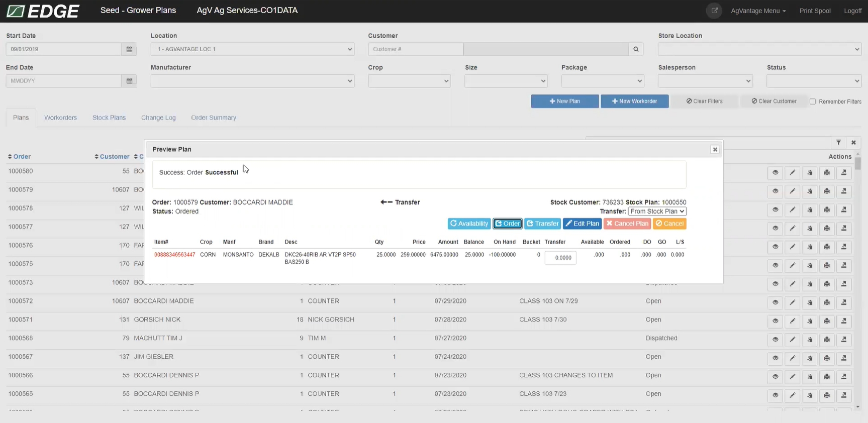Print order 1000575 with printer icon

(826, 265)
